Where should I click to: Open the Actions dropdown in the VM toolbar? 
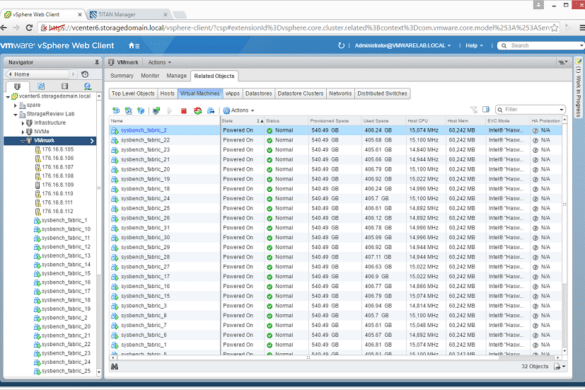(239, 110)
